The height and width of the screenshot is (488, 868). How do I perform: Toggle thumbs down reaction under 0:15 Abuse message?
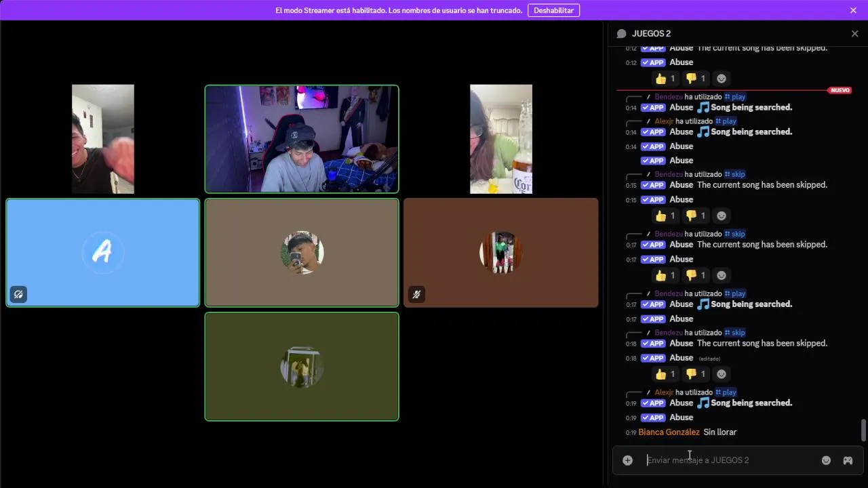[694, 216]
